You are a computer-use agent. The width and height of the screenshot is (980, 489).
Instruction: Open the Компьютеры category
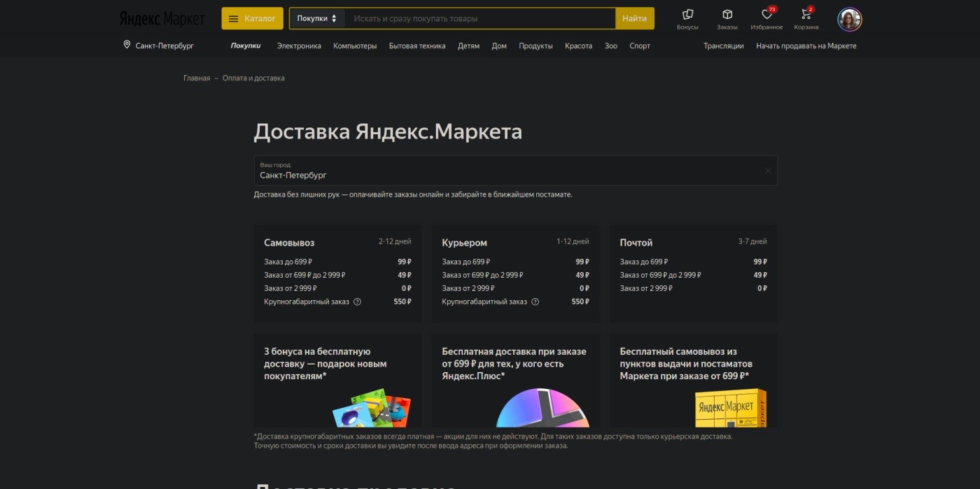point(355,45)
